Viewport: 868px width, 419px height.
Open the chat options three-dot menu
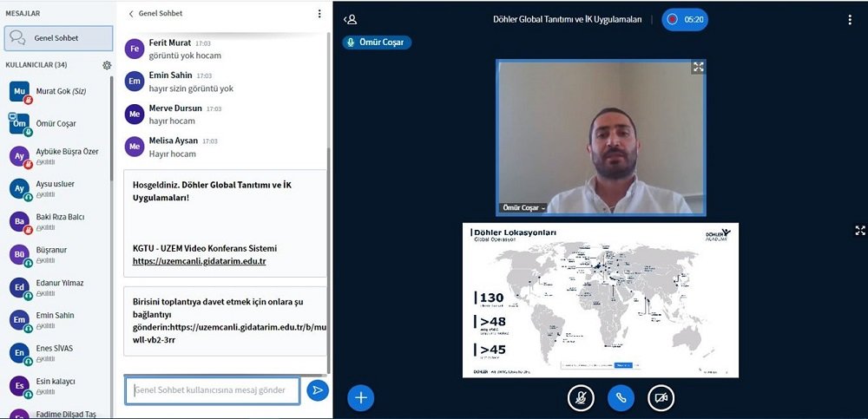click(x=319, y=13)
